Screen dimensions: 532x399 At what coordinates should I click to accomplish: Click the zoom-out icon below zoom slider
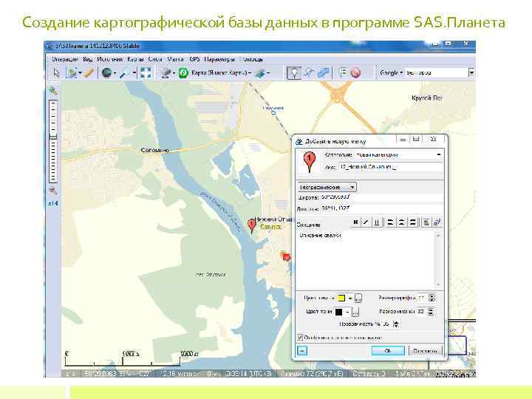pyautogui.click(x=53, y=191)
